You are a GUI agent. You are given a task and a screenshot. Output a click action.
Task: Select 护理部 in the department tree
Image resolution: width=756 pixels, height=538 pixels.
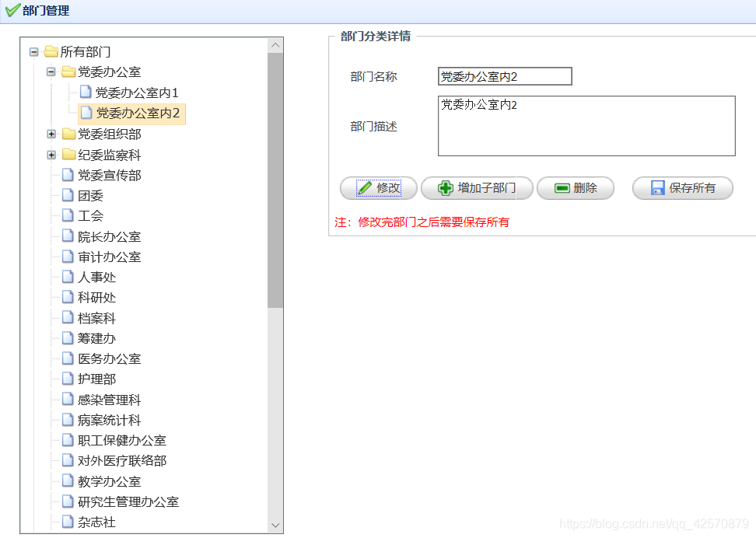(97, 379)
